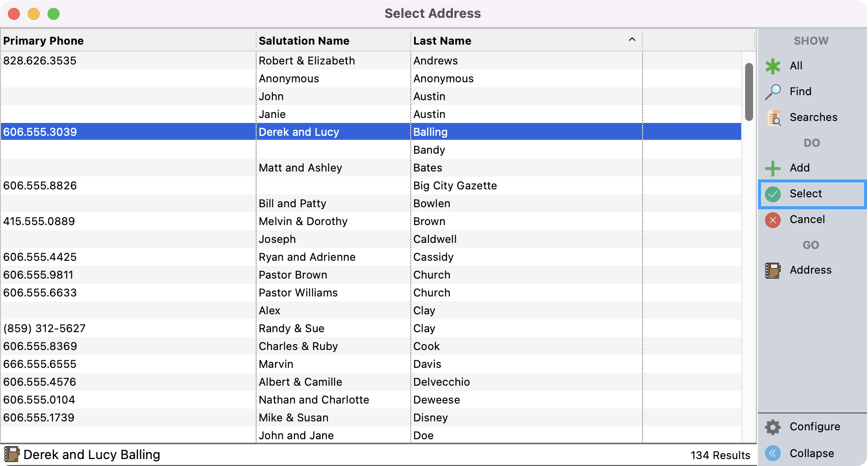The width and height of the screenshot is (868, 466).
Task: Click the red X Cancel icon
Action: point(773,220)
